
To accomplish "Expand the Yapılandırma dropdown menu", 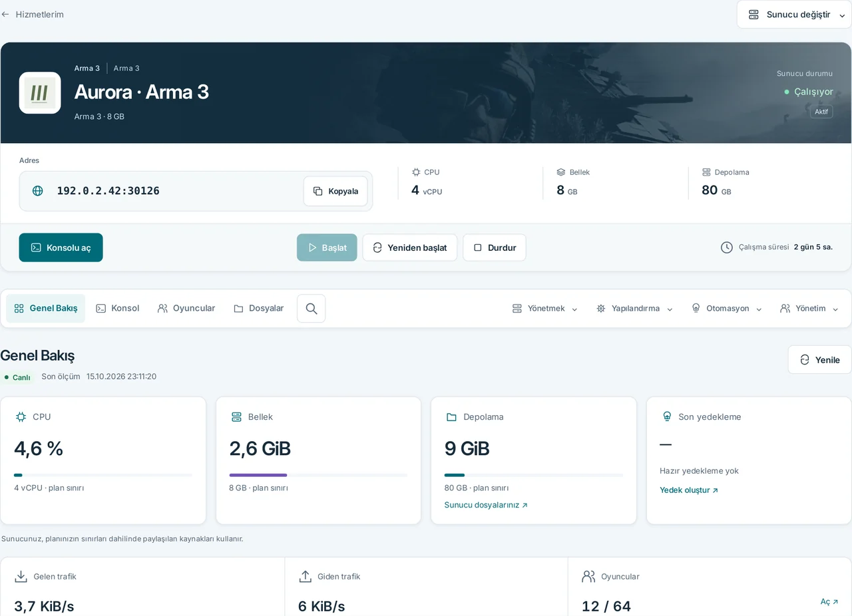I will pyautogui.click(x=635, y=309).
